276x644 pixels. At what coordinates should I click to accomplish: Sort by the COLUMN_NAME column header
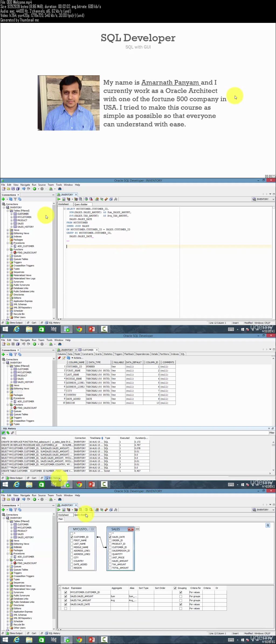(x=76, y=362)
